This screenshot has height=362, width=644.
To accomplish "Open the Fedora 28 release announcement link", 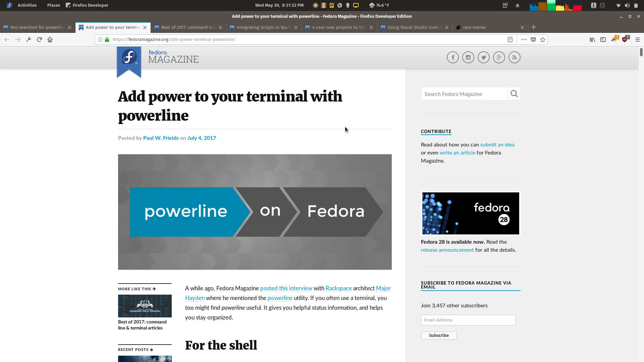I will (447, 250).
